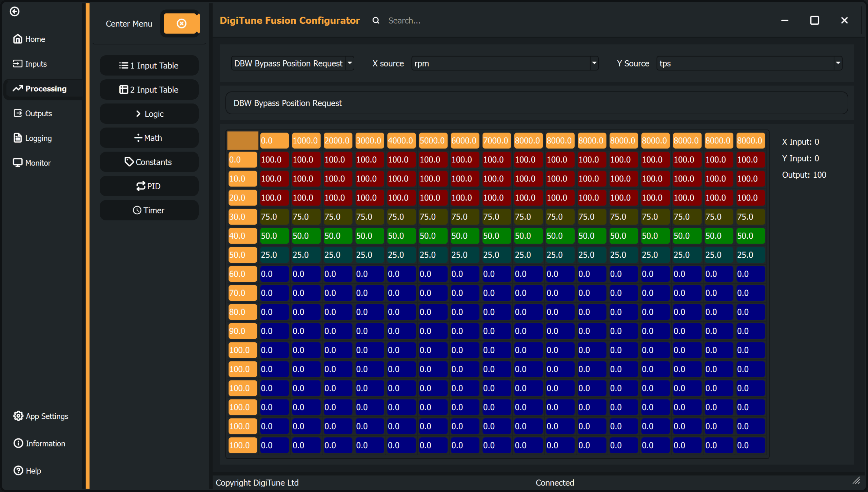Open Help from the sidebar
This screenshot has height=492, width=868.
27,471
